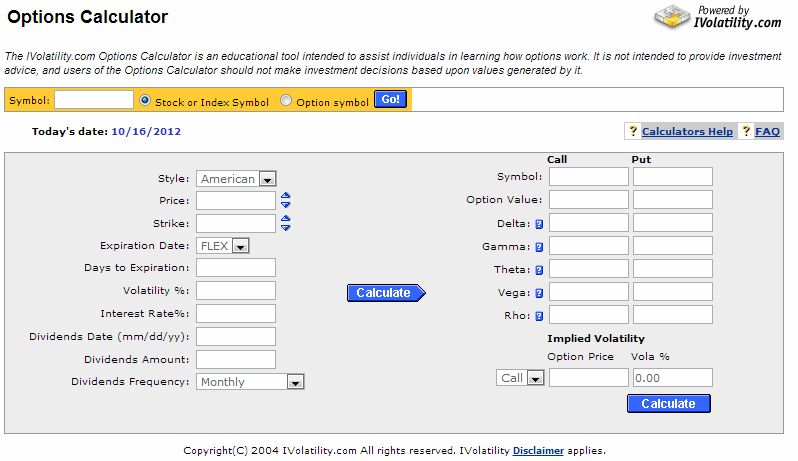Click the Implied Volatility Calculate button

click(668, 404)
